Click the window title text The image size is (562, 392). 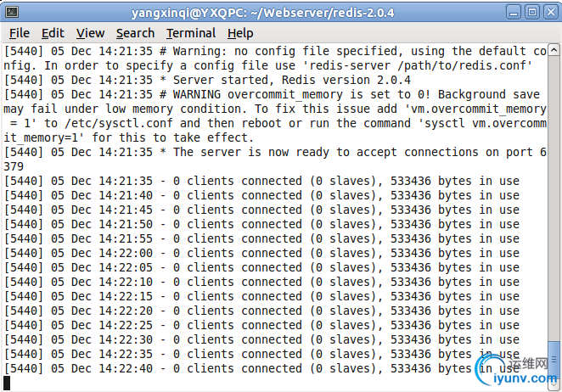[262, 13]
